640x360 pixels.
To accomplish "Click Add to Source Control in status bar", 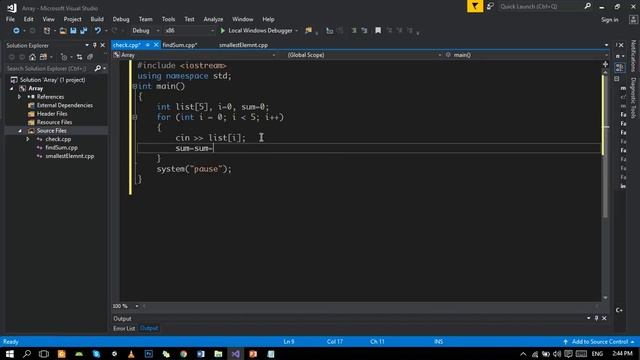I will point(599,342).
